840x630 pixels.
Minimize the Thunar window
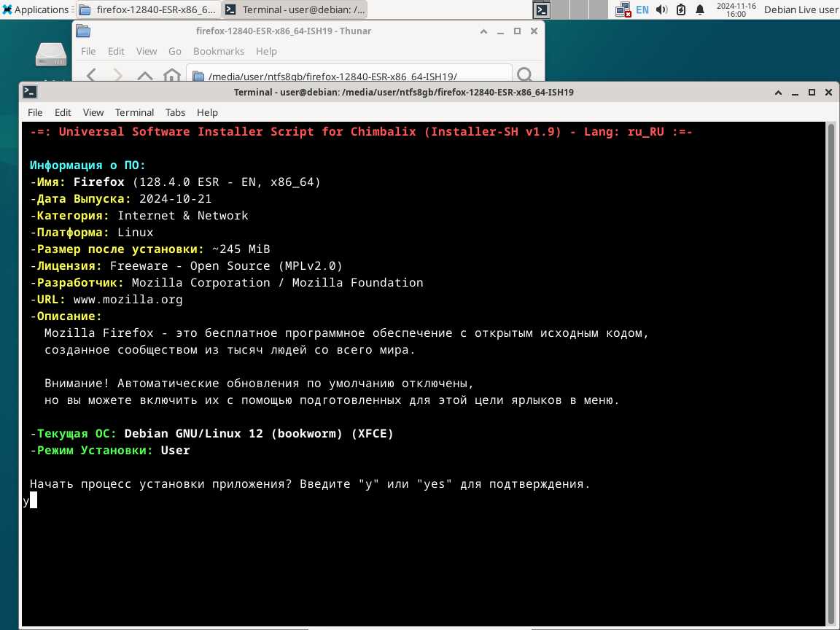(500, 31)
